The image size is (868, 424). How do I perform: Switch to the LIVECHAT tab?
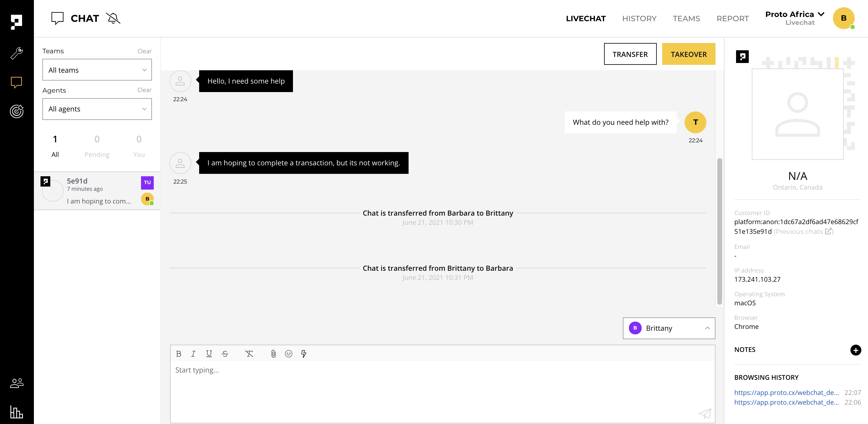[x=586, y=18]
